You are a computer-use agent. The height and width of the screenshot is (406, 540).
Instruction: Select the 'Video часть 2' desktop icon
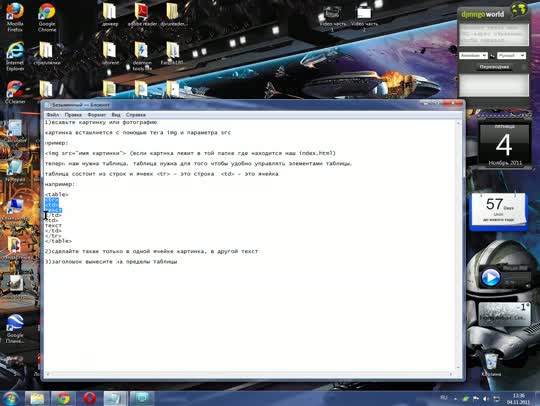pos(364,18)
